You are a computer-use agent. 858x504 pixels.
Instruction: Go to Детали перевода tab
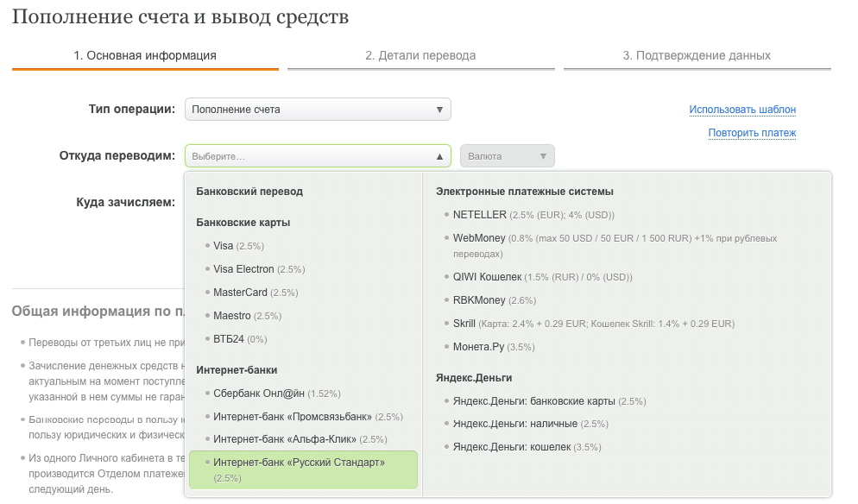[420, 55]
